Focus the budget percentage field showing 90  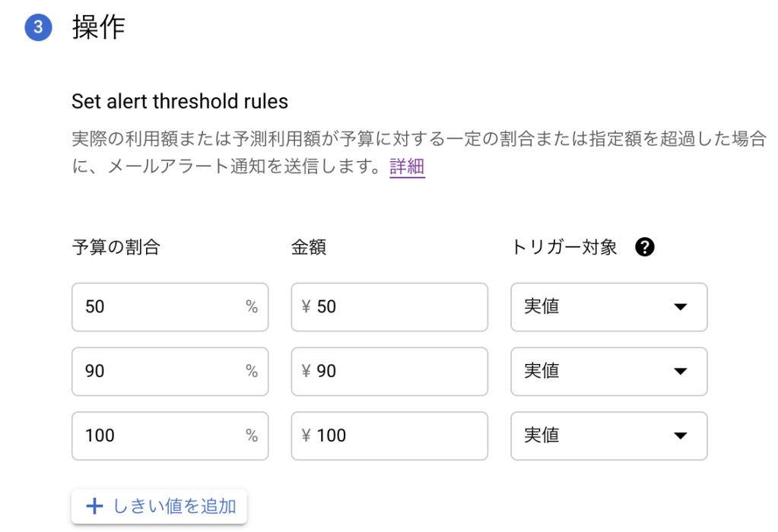tap(160, 371)
